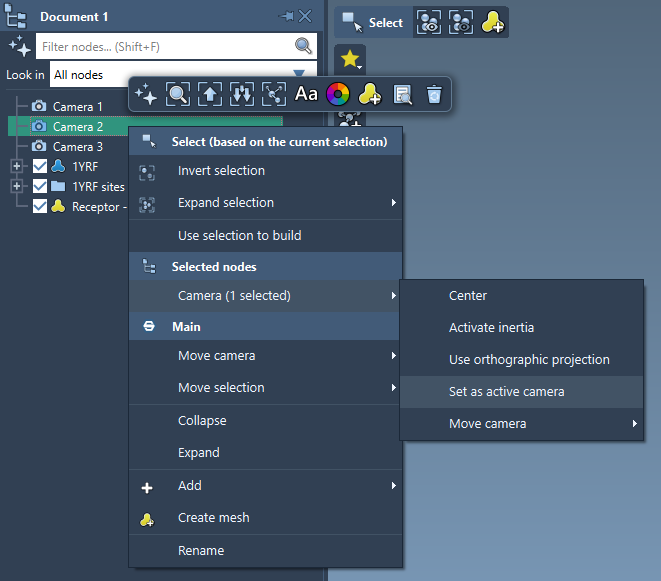Expand the 1YRF tree node
Screen dimensions: 661x581
(16, 167)
